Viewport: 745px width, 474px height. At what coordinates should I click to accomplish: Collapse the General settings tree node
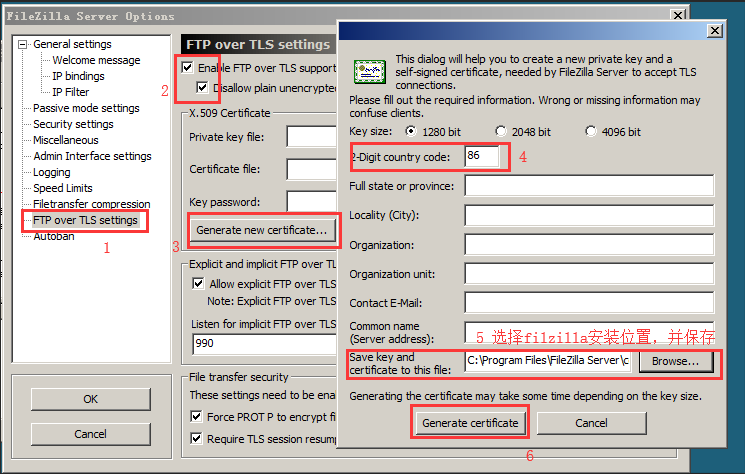click(22, 45)
